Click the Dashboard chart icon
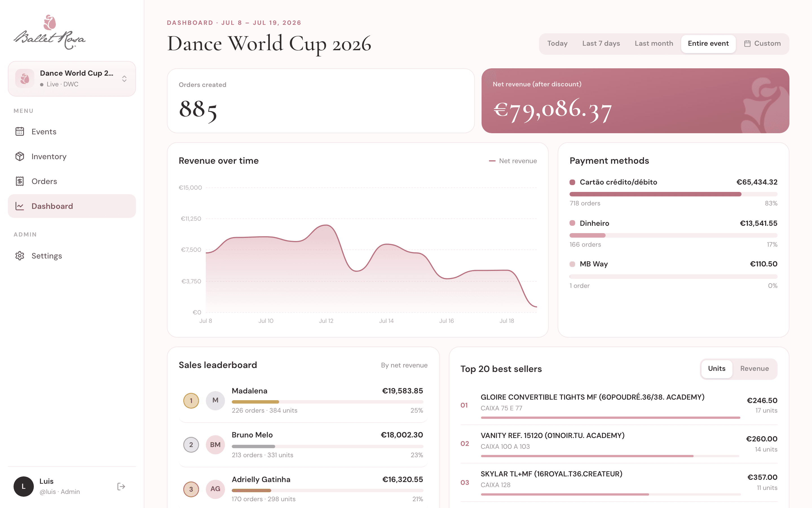 (20, 206)
